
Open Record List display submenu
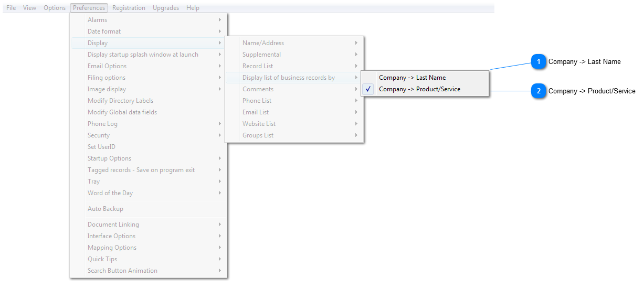[x=294, y=66]
